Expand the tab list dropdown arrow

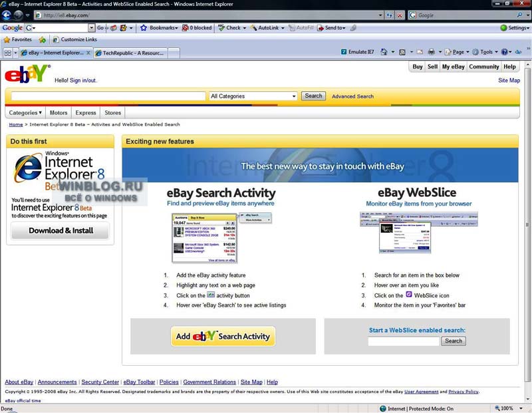(15, 53)
